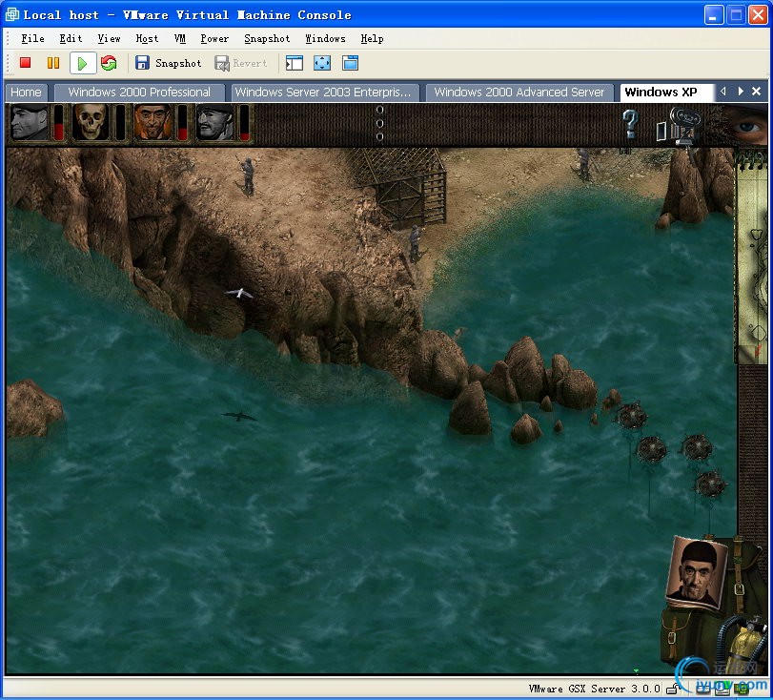Switch to the Home tab
The height and width of the screenshot is (700, 773).
(26, 93)
